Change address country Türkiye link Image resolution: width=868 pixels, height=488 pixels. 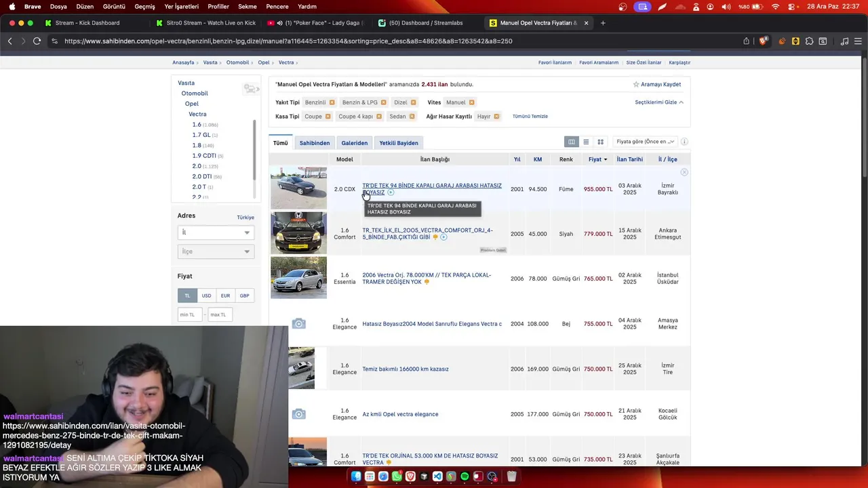pyautogui.click(x=245, y=218)
